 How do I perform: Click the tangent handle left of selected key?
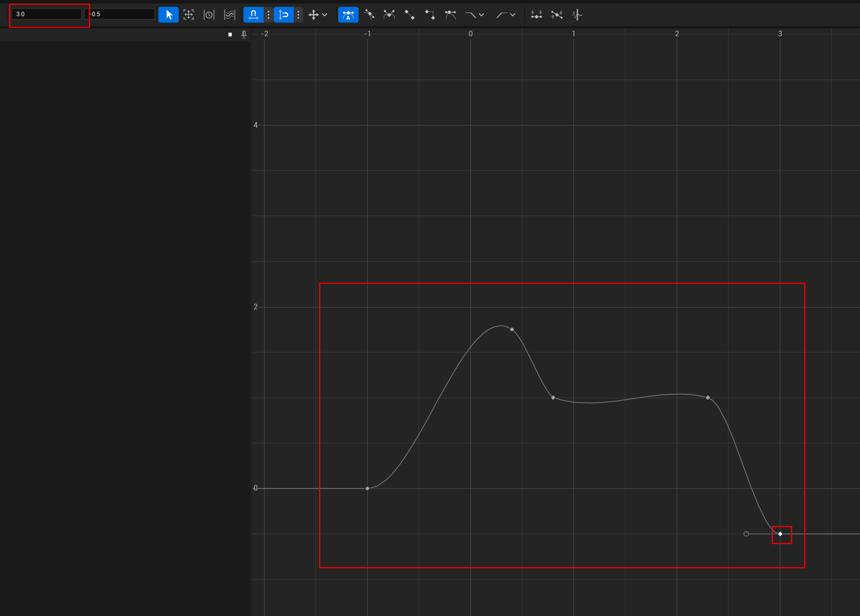pyautogui.click(x=746, y=534)
